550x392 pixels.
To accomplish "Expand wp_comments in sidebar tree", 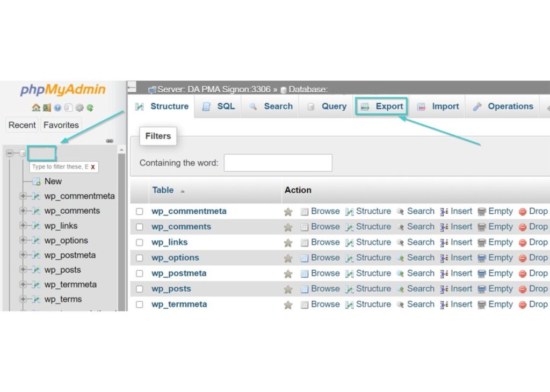I will 23,210.
